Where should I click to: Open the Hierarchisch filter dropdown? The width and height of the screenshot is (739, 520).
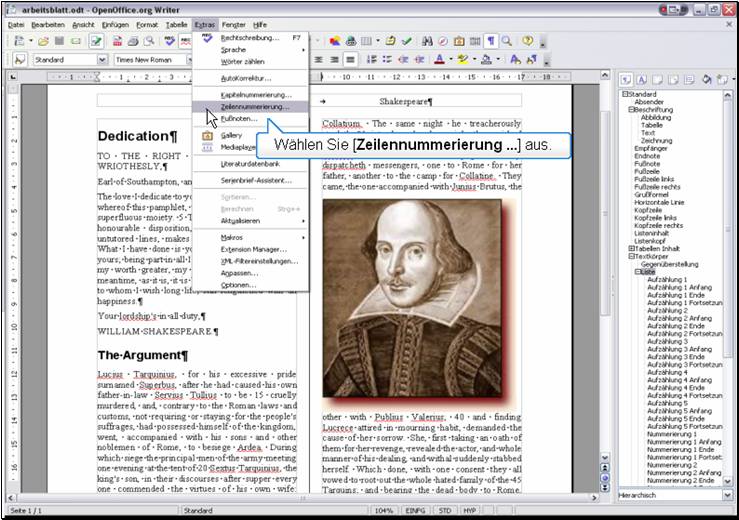(725, 494)
